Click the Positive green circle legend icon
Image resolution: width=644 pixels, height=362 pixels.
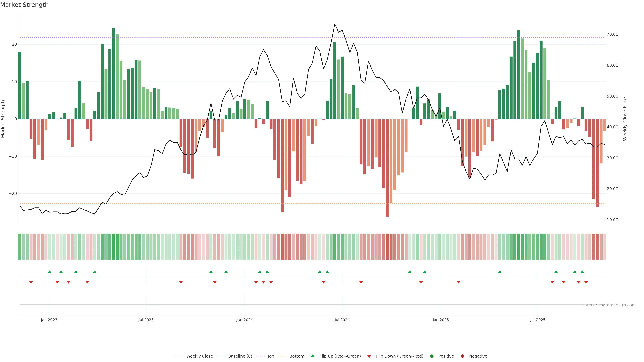point(432,356)
